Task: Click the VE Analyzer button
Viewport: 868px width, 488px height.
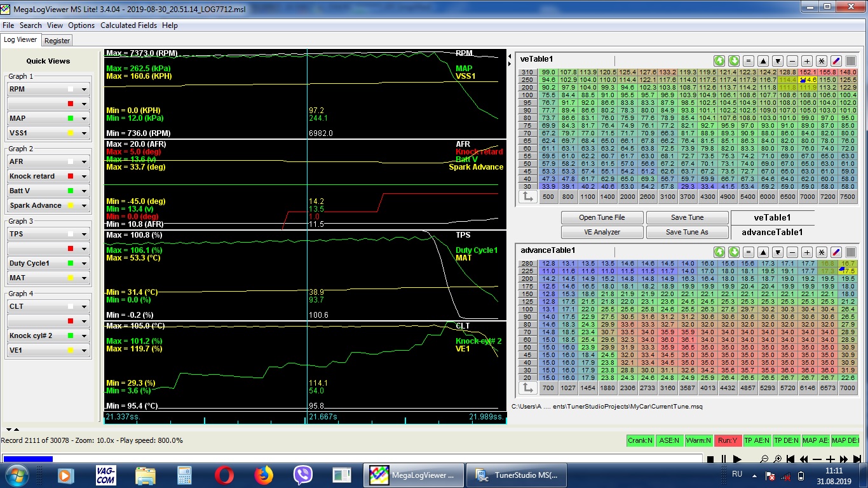Action: click(x=601, y=232)
